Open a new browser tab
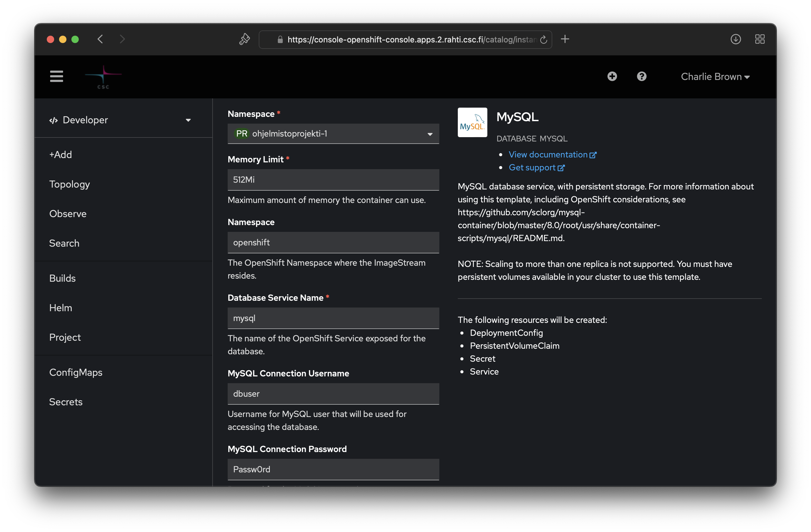Image resolution: width=811 pixels, height=532 pixels. pos(565,39)
